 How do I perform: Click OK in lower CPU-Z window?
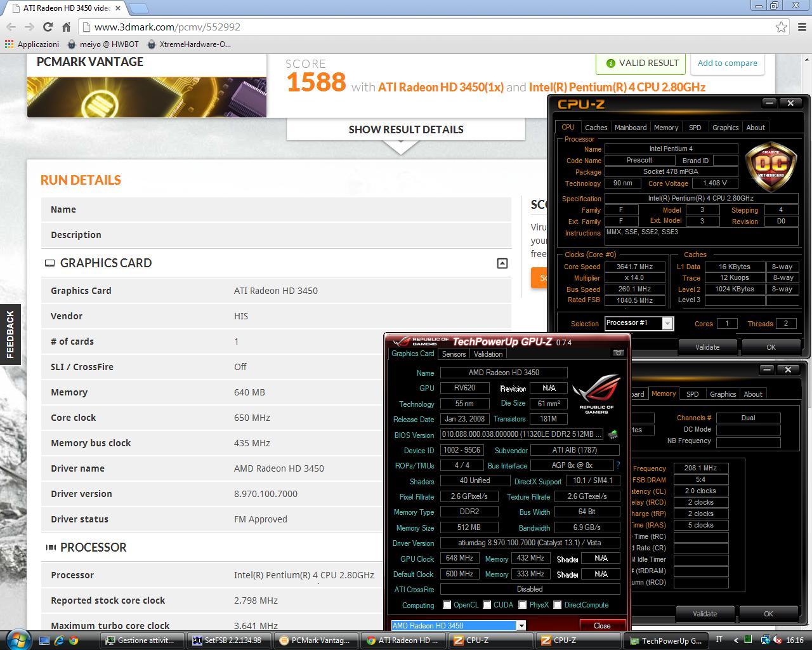[768, 614]
